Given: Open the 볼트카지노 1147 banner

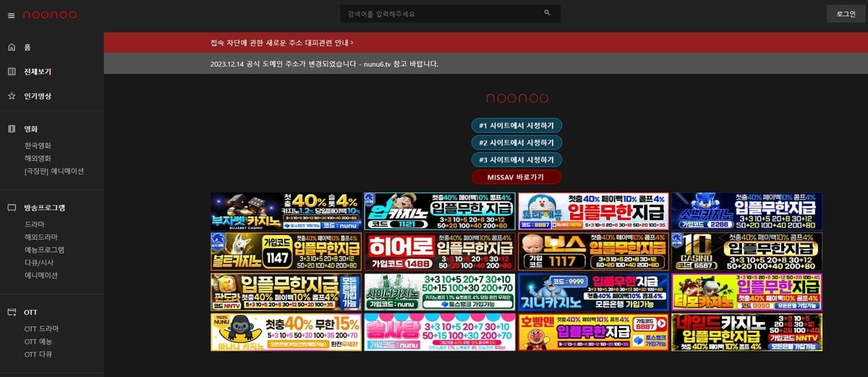Looking at the screenshot, I should [286, 252].
